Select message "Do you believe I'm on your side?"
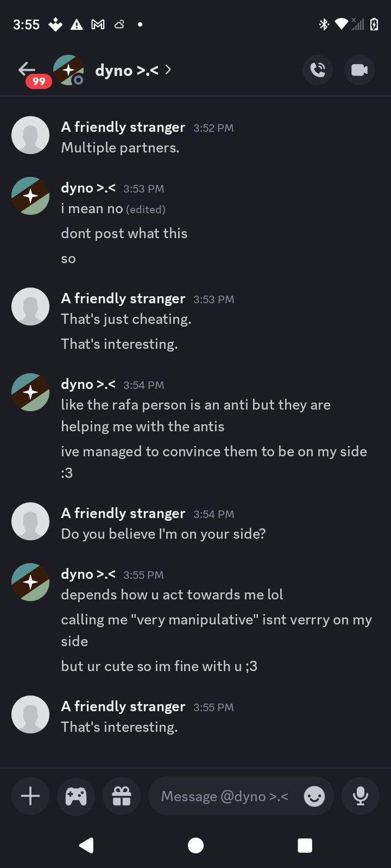The height and width of the screenshot is (868, 391). click(163, 534)
